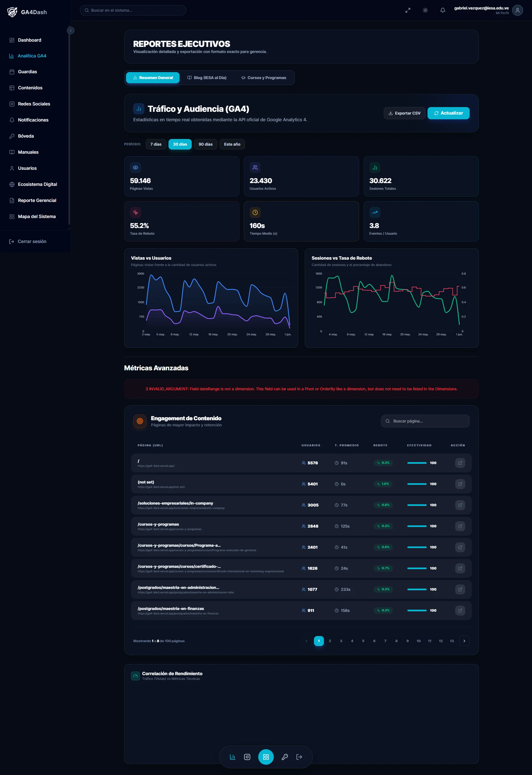Switch to Blog (IESA al Día) tab
Viewport: 532px width, 775px height.
pyautogui.click(x=207, y=78)
